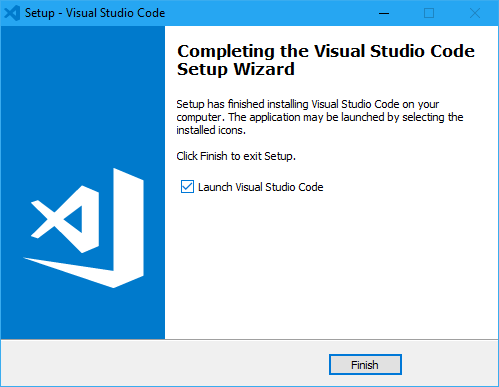
Task: Close the Setup wizard window
Action: point(475,13)
